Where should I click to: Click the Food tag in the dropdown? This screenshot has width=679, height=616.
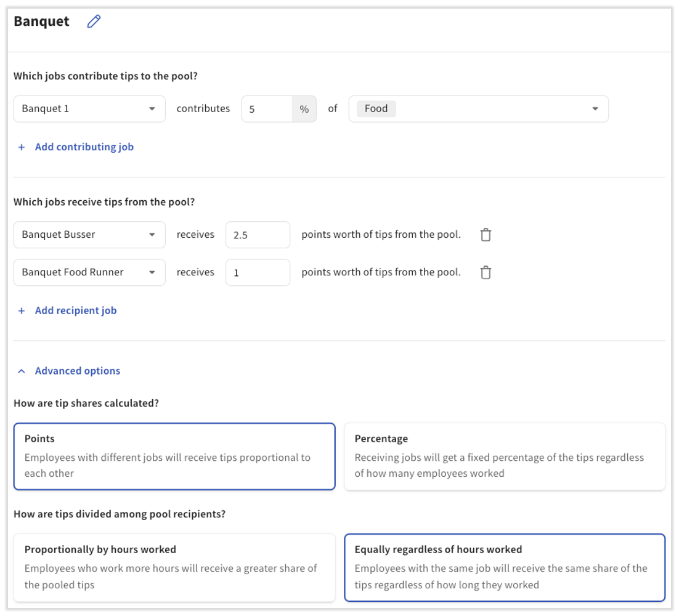376,109
